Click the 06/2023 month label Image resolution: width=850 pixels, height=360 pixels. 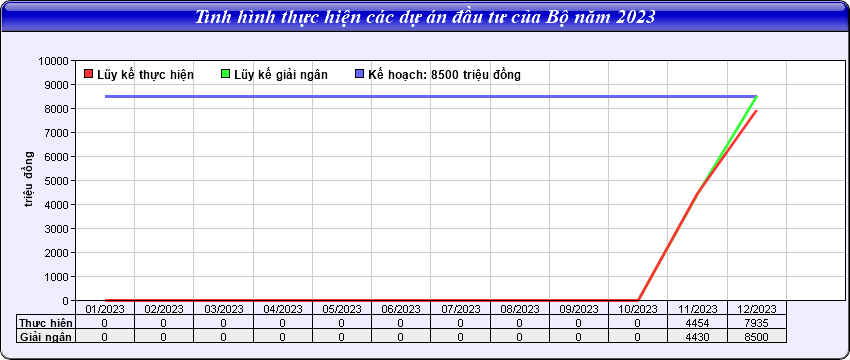tap(401, 309)
